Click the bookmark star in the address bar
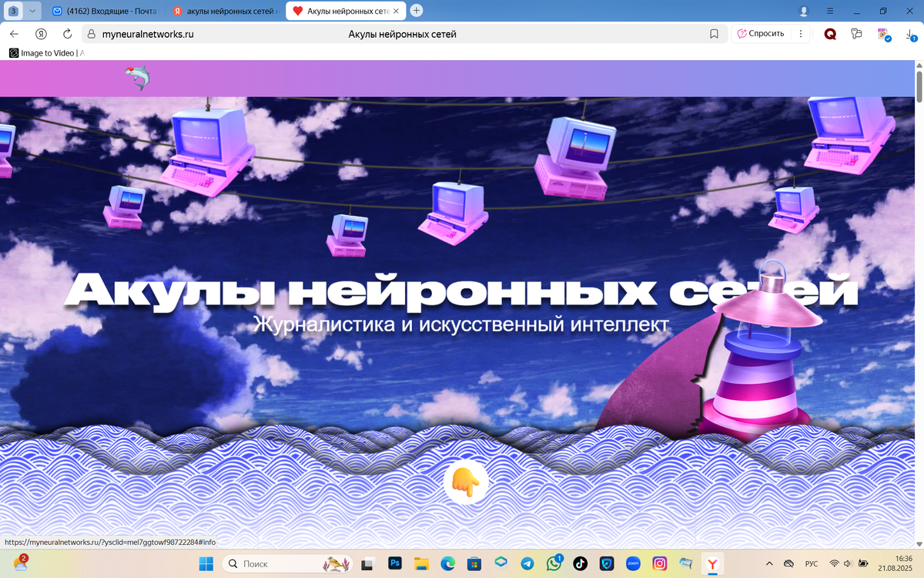Image resolution: width=924 pixels, height=578 pixels. point(713,33)
